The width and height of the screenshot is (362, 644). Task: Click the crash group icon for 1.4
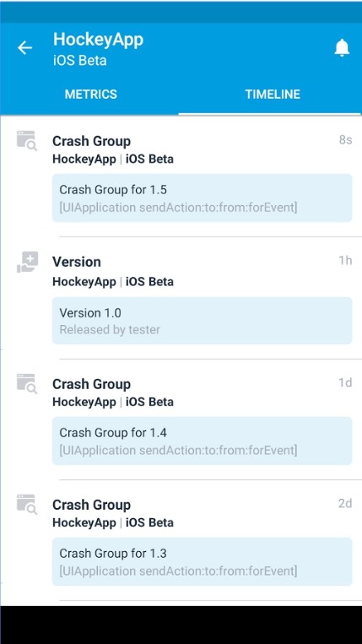tap(27, 383)
